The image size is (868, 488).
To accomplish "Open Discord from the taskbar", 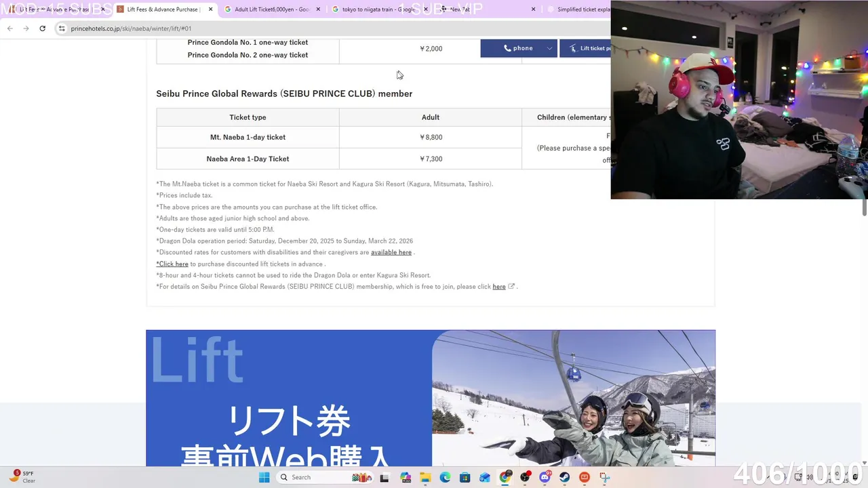I will 545,477.
